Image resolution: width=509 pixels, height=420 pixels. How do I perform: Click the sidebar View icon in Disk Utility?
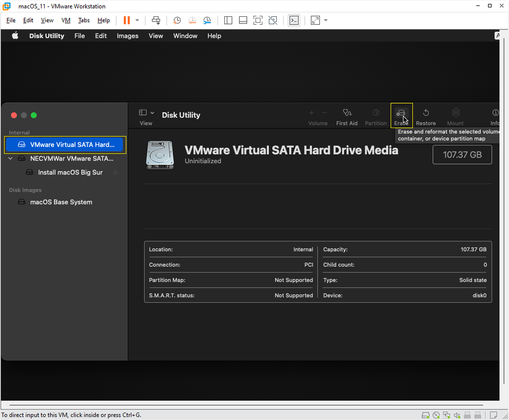[143, 112]
